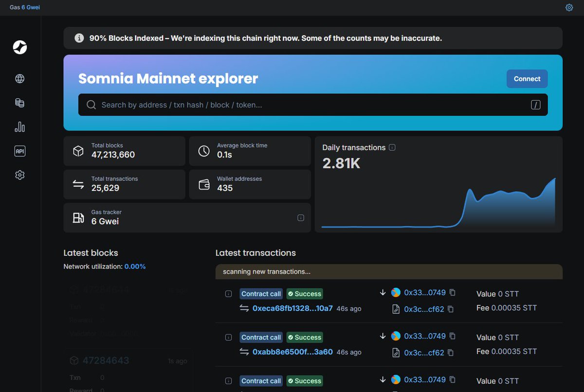Open sender 0x33...0749 in second transaction

click(425, 336)
